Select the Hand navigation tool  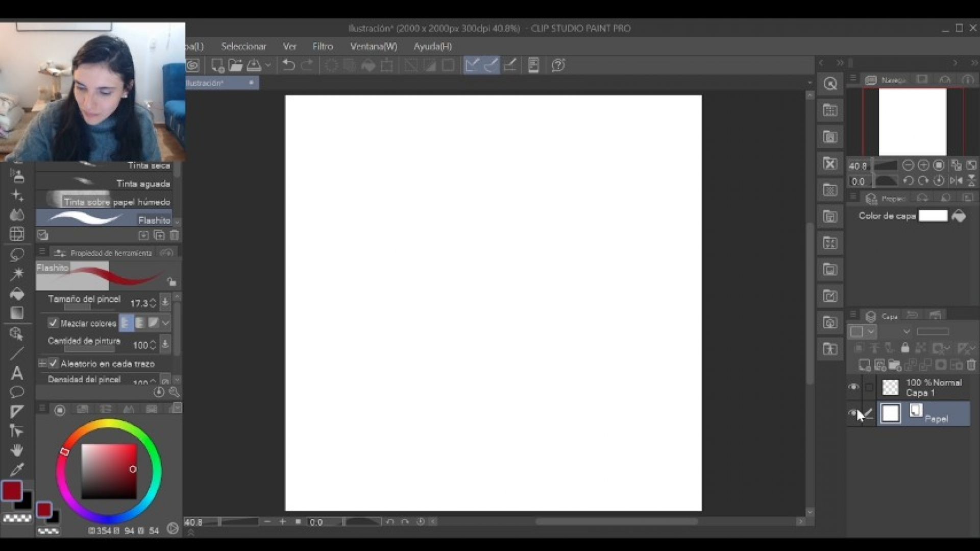click(x=17, y=450)
